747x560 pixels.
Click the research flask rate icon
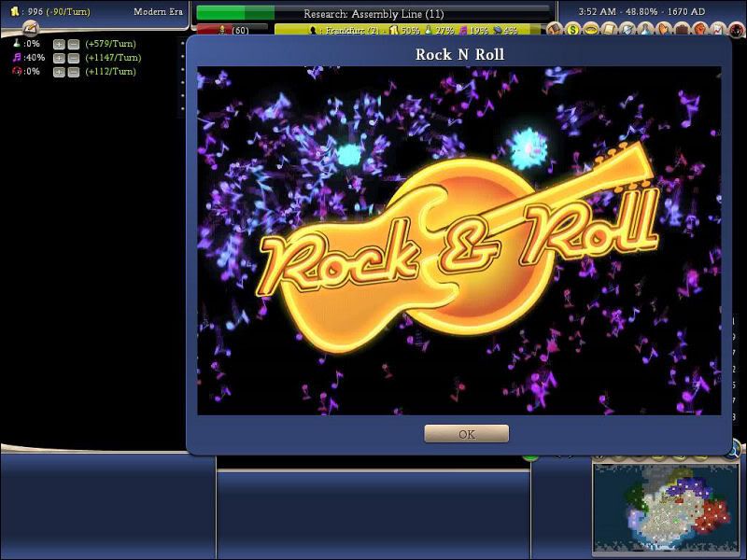tap(17, 43)
